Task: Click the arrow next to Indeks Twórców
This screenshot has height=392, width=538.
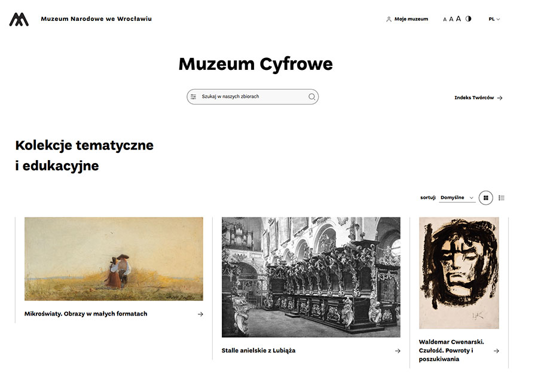Action: click(x=500, y=97)
